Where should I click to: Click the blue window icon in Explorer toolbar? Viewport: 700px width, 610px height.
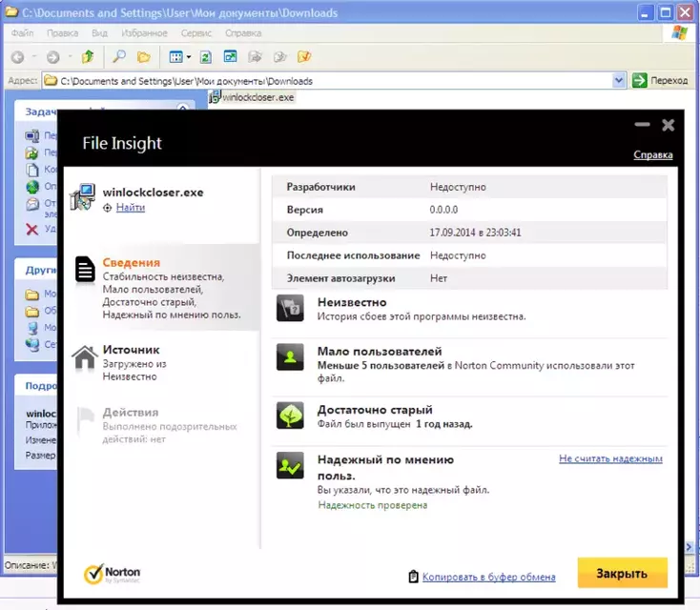(231, 56)
